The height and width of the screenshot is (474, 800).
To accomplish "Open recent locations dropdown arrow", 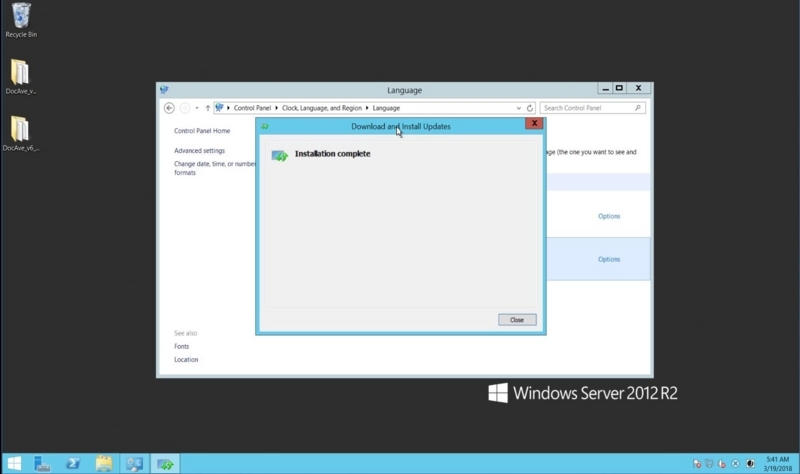I will point(197,108).
